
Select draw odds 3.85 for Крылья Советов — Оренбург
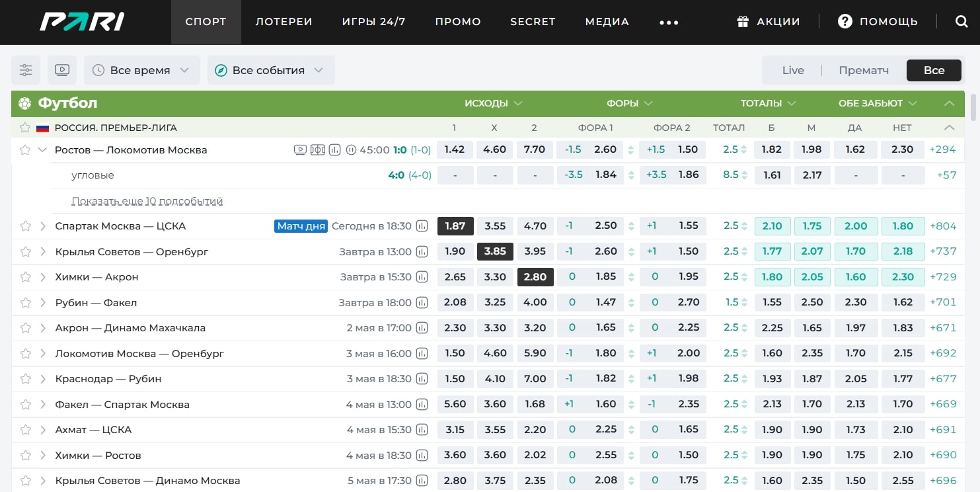click(x=495, y=251)
